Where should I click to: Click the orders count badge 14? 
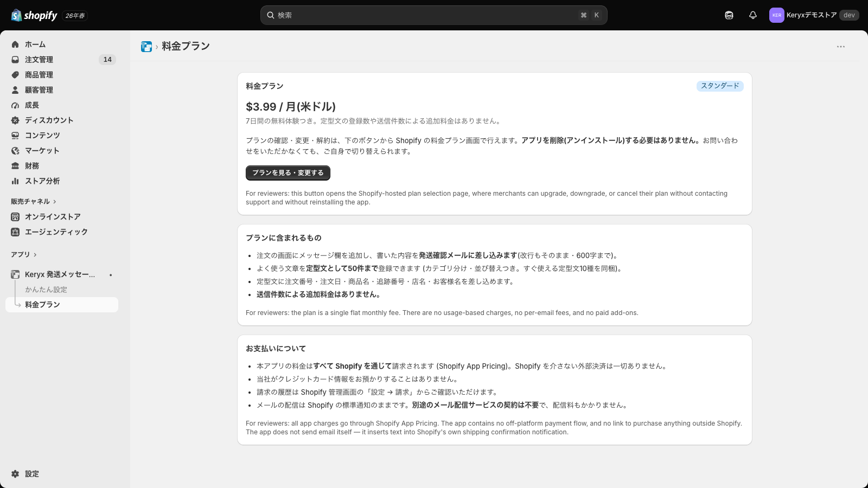(x=107, y=60)
